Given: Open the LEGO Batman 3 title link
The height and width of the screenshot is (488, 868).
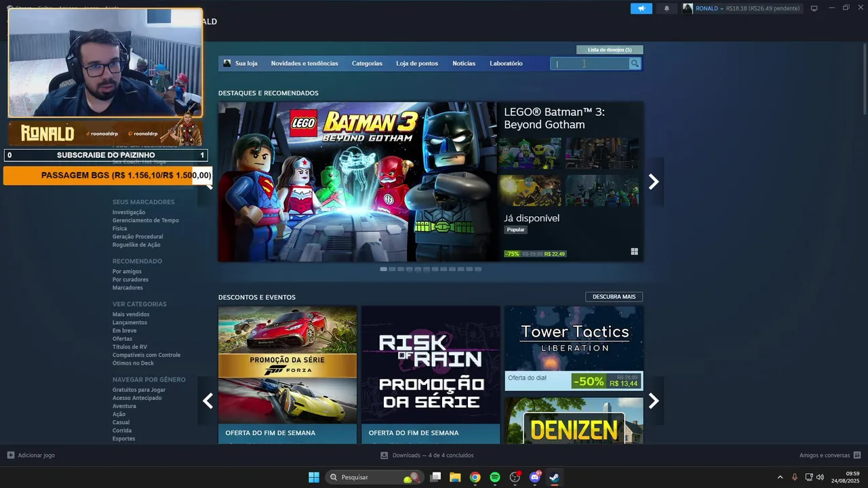Looking at the screenshot, I should tap(554, 118).
